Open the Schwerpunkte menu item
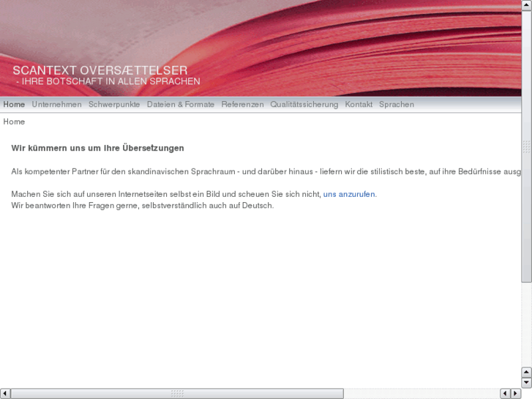 114,104
